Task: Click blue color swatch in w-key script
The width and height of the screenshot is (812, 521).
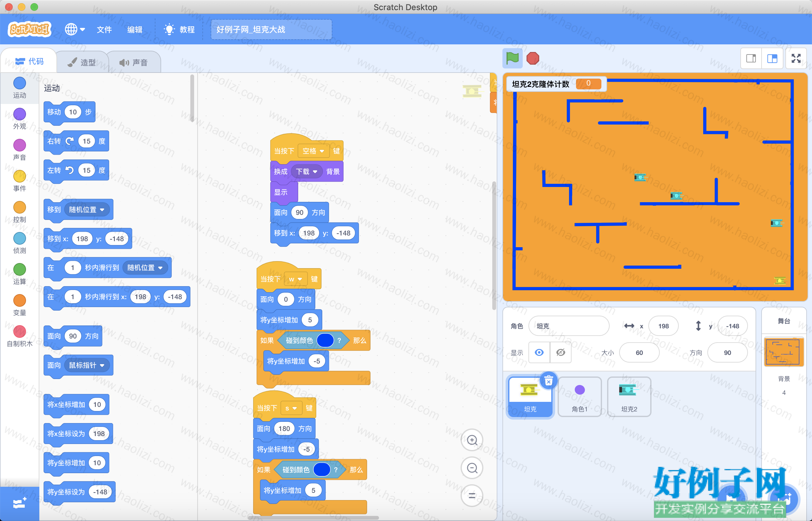Action: tap(325, 340)
